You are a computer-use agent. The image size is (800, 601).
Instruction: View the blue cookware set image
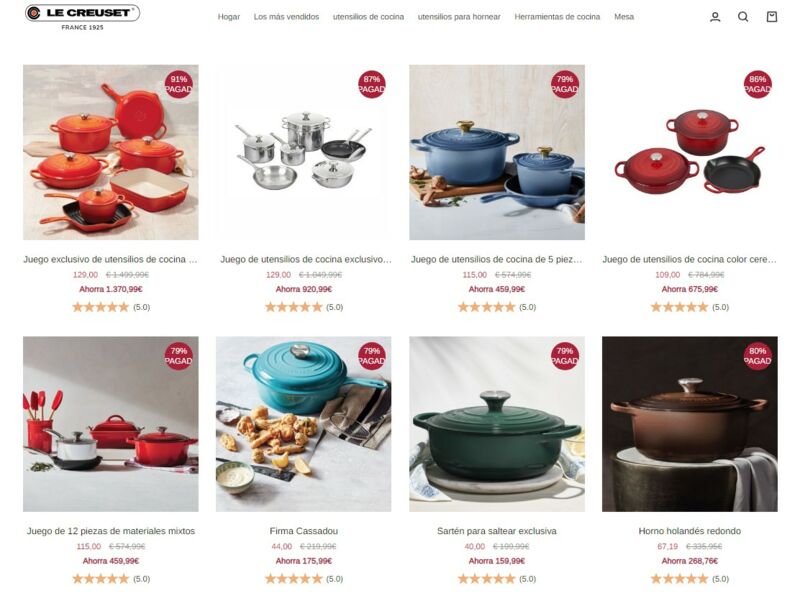point(496,152)
